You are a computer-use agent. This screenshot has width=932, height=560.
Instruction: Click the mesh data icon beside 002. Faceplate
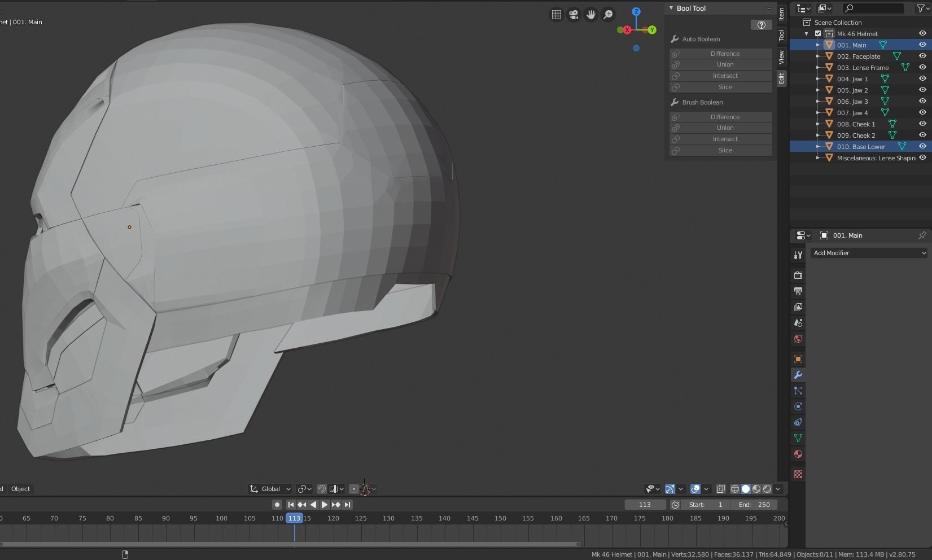coord(897,56)
